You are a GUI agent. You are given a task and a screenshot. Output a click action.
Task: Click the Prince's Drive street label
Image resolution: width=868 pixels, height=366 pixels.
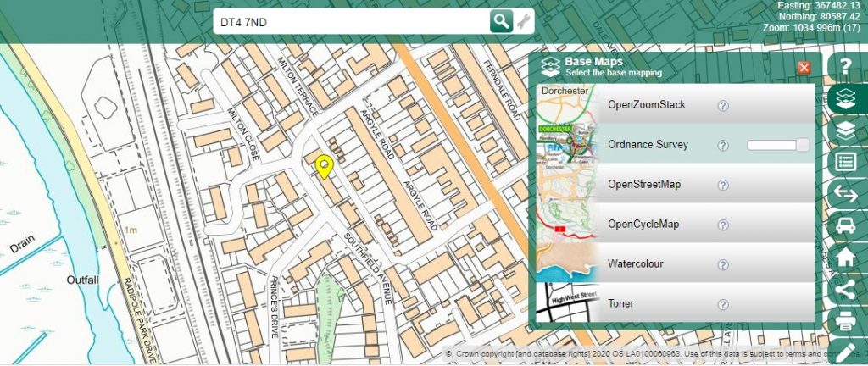tap(273, 307)
